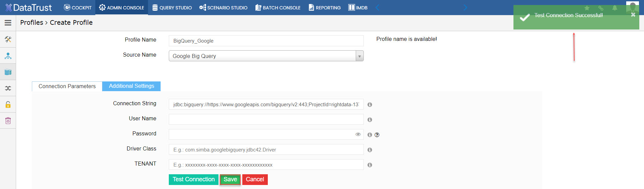Switch to Connection Parameters tab
Viewport: 644px width, 189px height.
[x=67, y=86]
